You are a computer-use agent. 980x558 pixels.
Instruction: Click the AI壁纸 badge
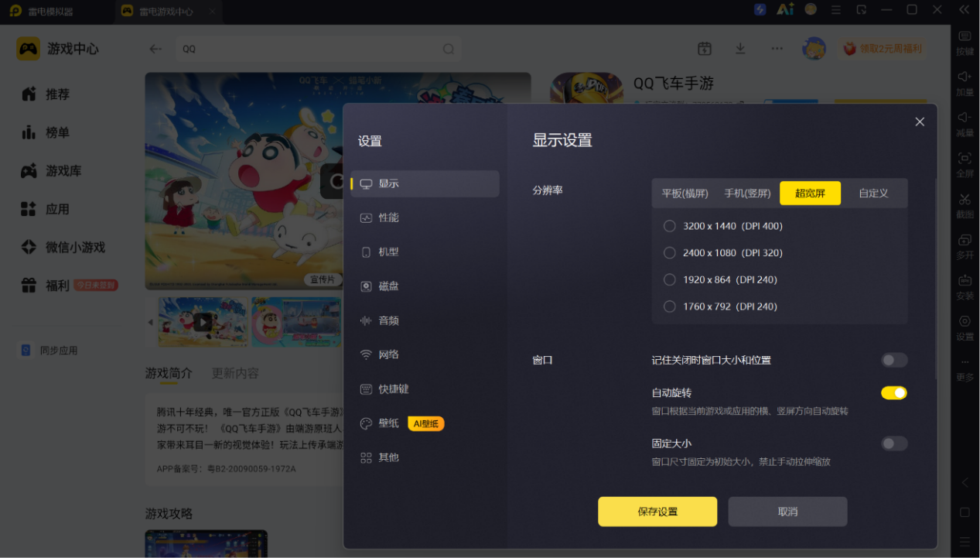point(426,423)
